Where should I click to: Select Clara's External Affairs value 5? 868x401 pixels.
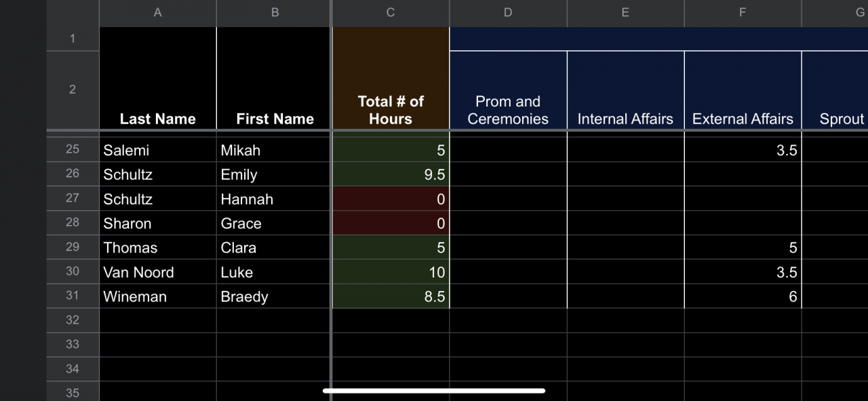(x=743, y=248)
